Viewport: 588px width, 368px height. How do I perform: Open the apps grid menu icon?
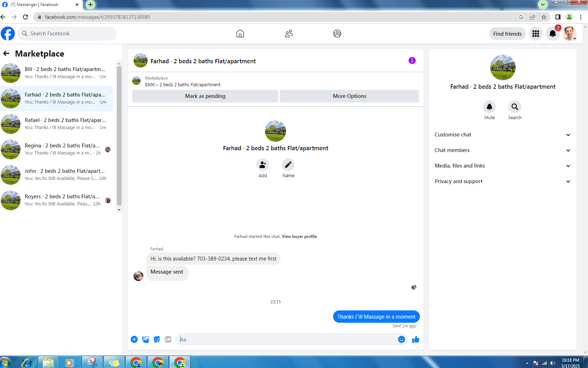536,34
